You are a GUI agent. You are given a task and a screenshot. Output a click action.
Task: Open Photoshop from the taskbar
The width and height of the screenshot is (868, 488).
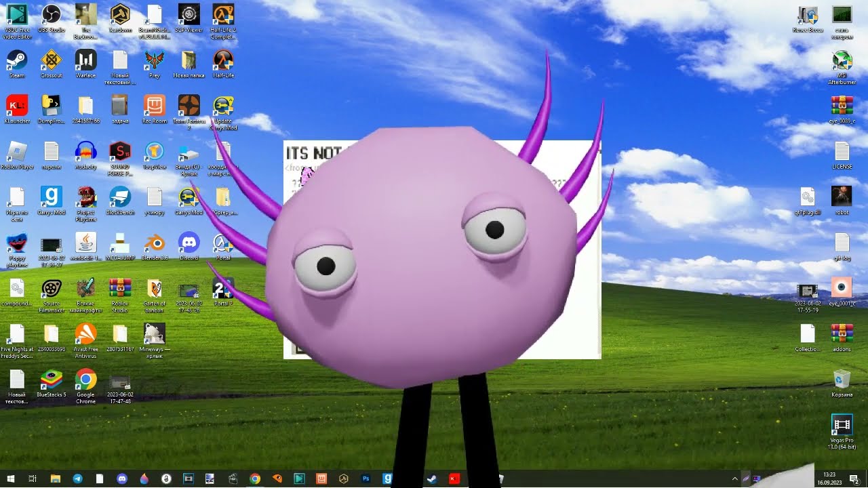coord(366,479)
